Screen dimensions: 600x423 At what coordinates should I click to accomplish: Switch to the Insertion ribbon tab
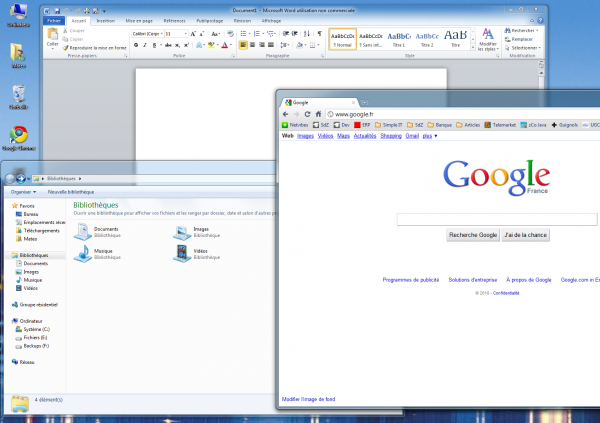click(x=105, y=19)
